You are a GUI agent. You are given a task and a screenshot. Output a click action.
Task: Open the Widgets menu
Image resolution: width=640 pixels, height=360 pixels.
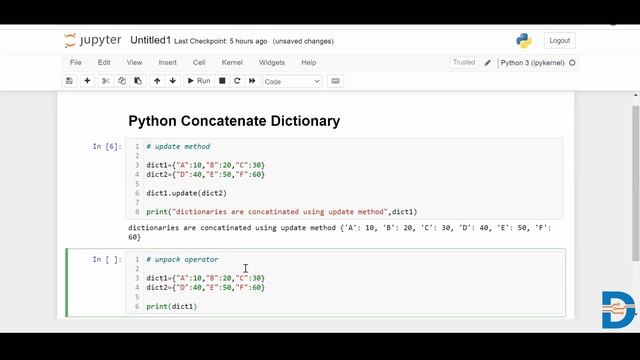[271, 62]
